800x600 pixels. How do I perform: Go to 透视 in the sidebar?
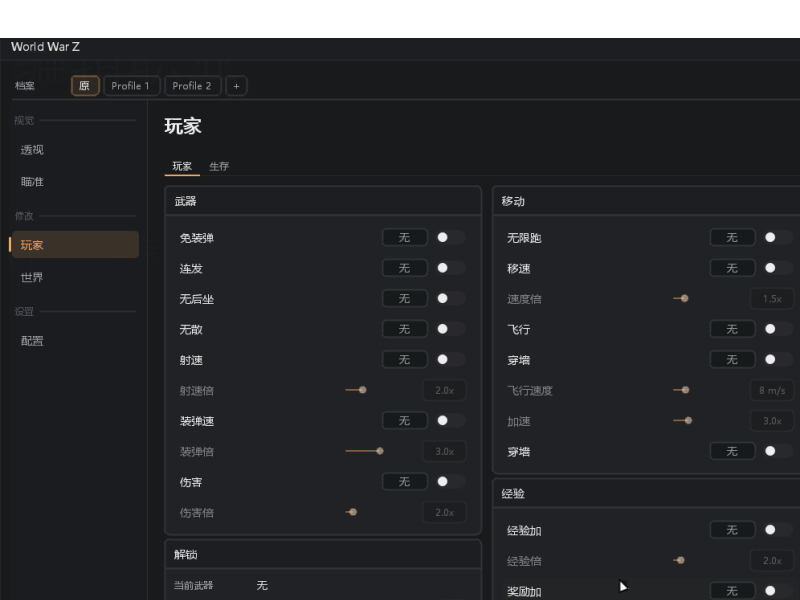(75, 150)
